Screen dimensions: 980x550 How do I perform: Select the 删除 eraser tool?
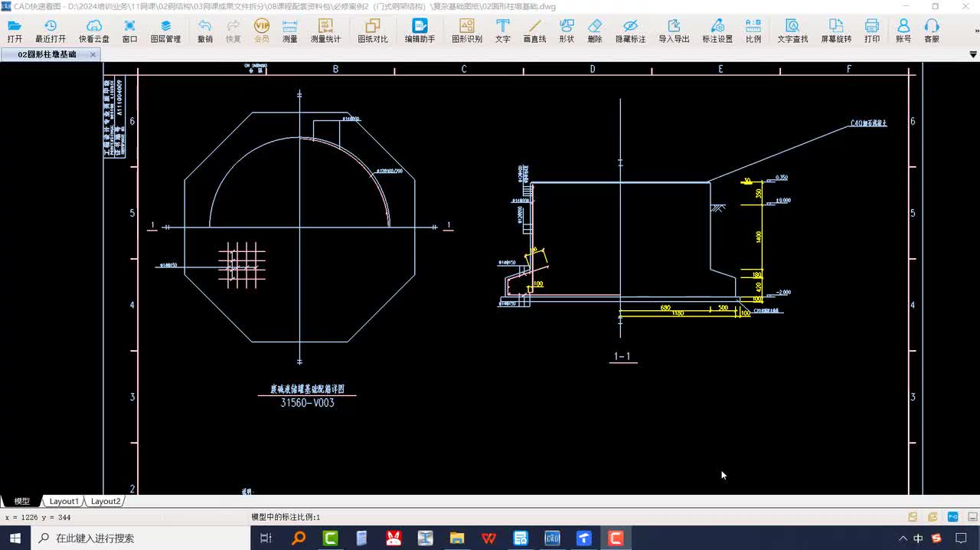(x=595, y=31)
